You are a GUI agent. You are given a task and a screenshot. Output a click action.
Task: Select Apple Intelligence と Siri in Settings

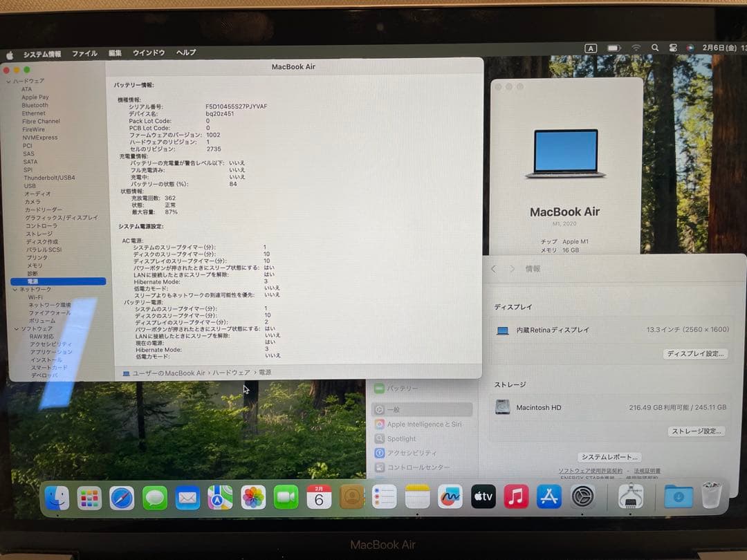[422, 424]
